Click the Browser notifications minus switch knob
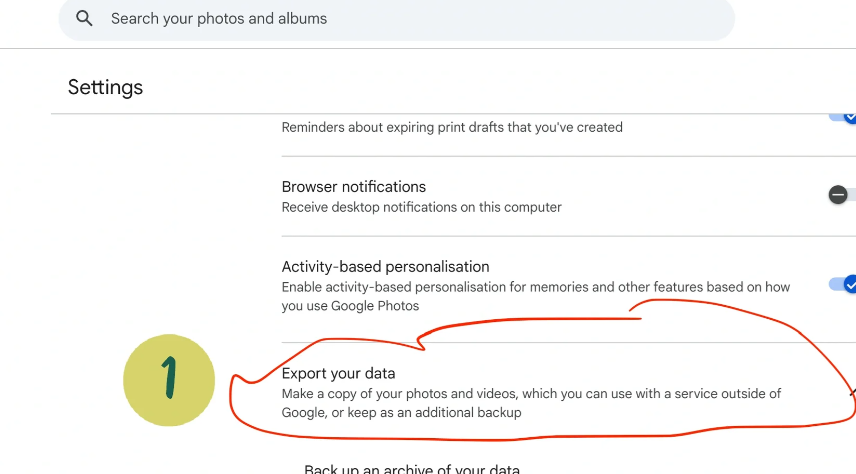Viewport: 856px width, 474px height. click(x=838, y=194)
